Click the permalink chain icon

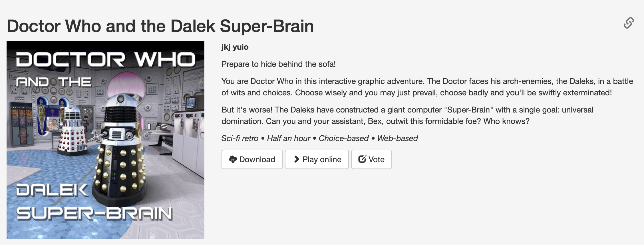(x=629, y=23)
